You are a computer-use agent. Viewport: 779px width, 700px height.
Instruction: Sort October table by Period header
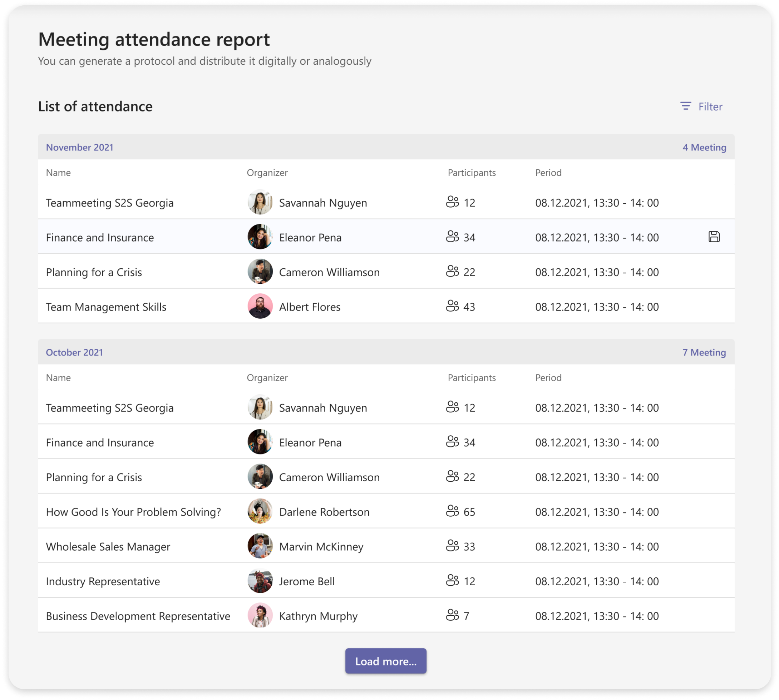548,378
